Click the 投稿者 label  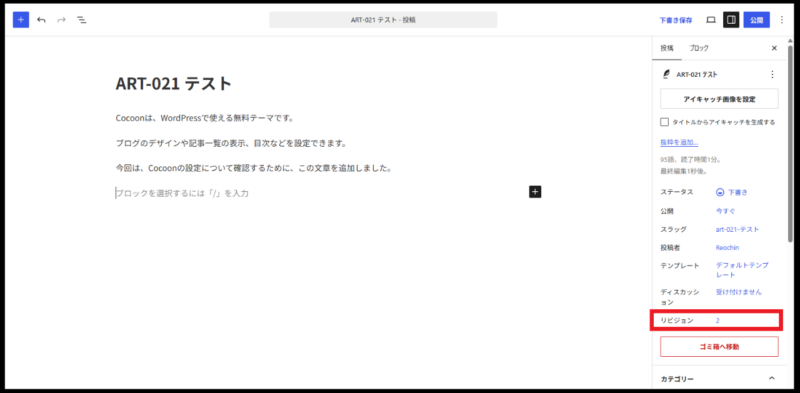[x=670, y=248]
